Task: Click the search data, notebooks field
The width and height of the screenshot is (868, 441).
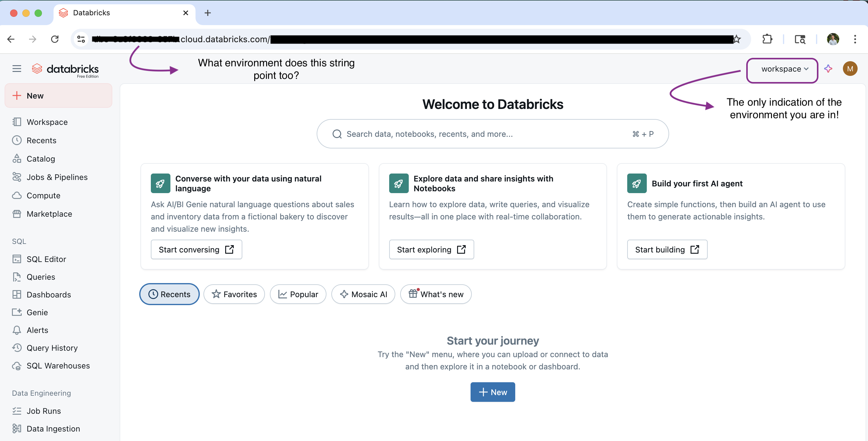Action: pos(493,134)
